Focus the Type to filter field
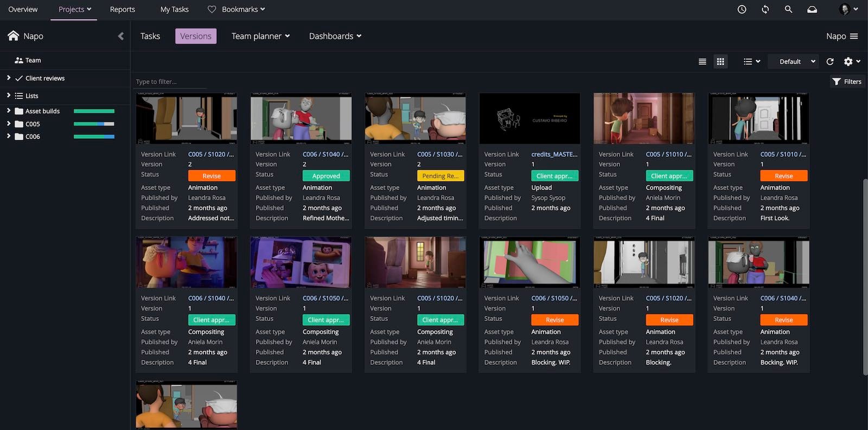This screenshot has width=868, height=430. pyautogui.click(x=170, y=81)
